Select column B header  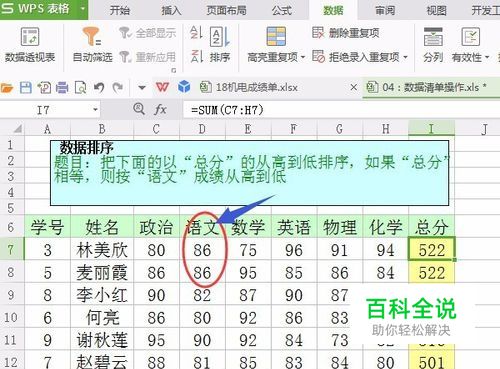[x=102, y=129]
